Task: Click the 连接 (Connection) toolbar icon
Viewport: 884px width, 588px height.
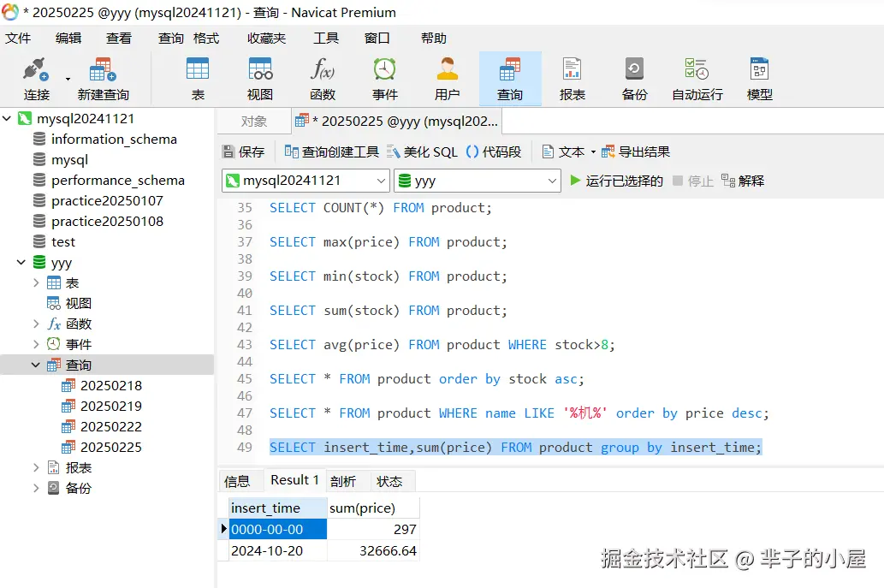Action: click(x=37, y=79)
